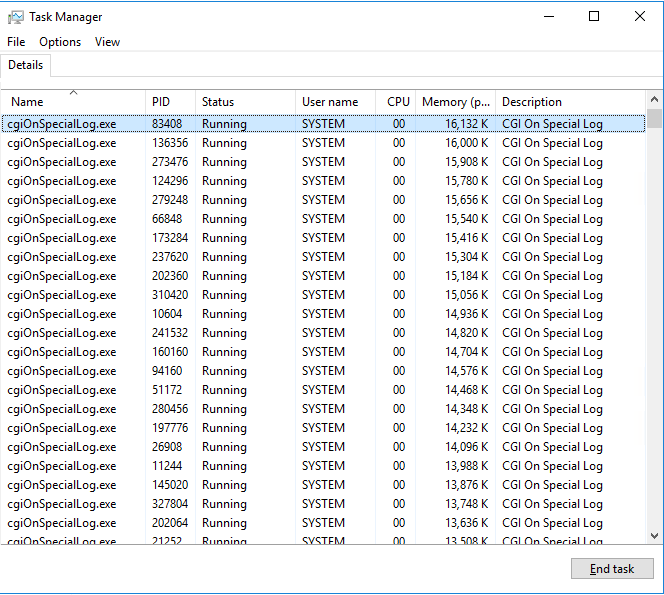Select the process with PID 241532

[x=323, y=333]
